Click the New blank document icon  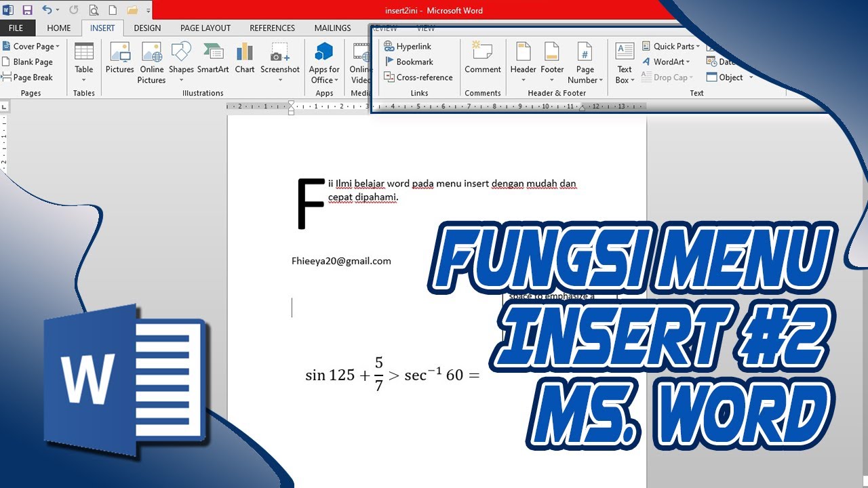click(x=112, y=10)
